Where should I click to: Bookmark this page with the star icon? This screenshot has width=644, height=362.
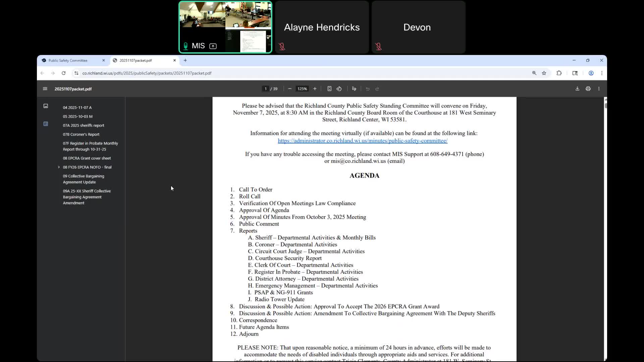[x=544, y=73]
